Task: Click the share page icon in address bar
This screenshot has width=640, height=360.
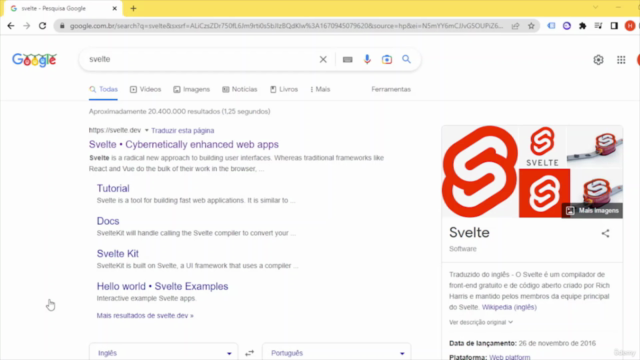Action: click(x=516, y=26)
